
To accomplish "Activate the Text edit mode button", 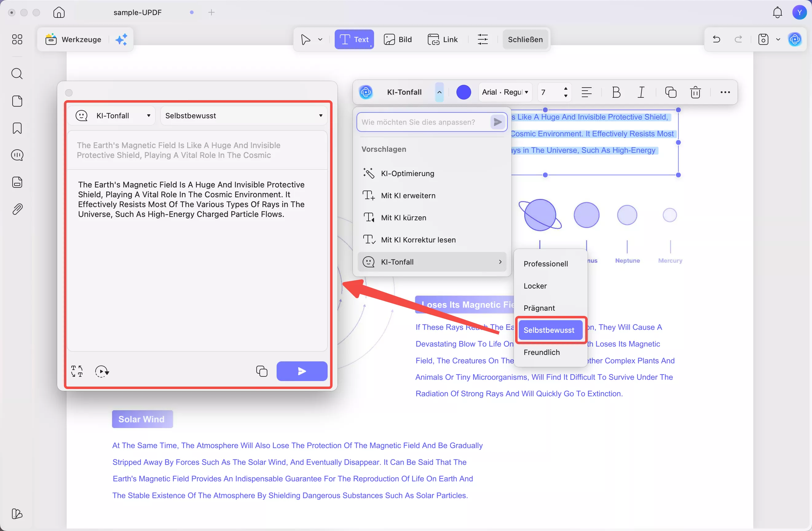I will click(x=354, y=40).
